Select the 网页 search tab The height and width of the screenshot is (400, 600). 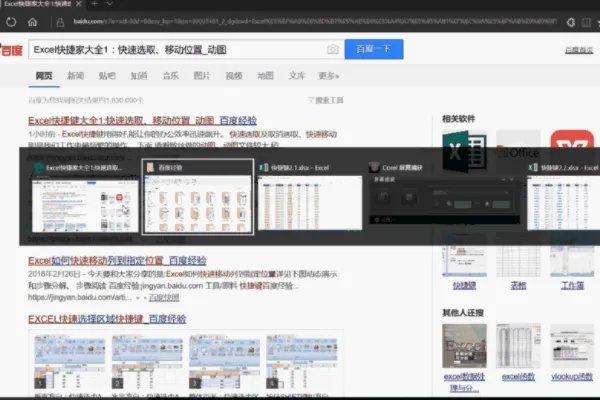(x=44, y=76)
